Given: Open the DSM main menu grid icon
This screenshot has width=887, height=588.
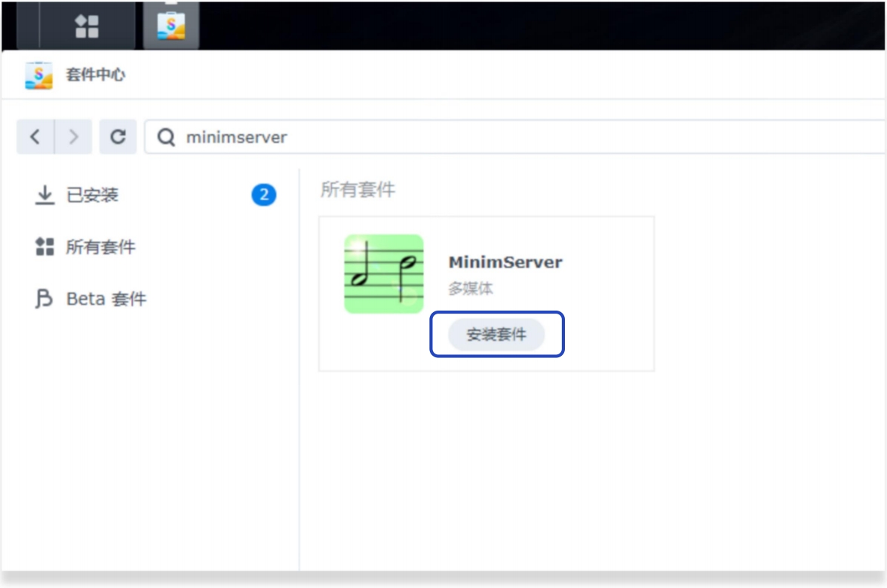Looking at the screenshot, I should [87, 26].
